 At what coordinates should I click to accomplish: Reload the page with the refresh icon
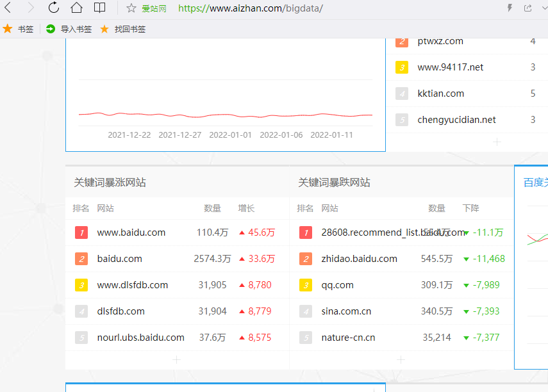point(53,8)
